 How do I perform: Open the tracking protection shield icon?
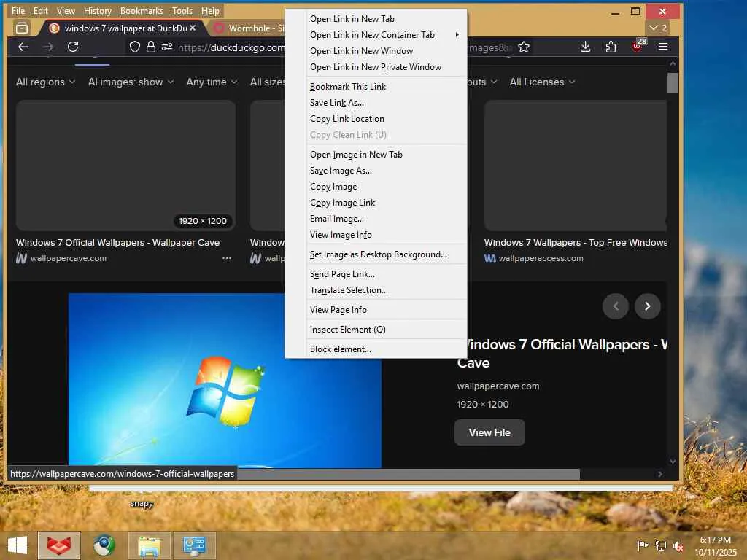coord(135,47)
